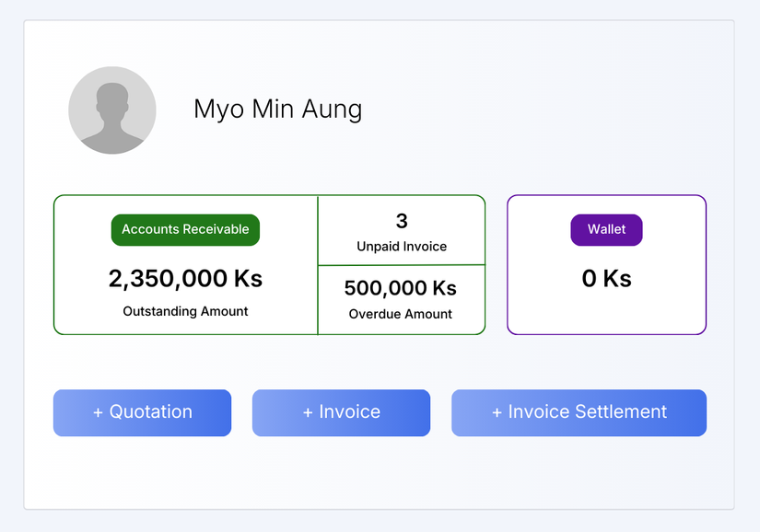Create a new Quotation
Viewport: 760px width, 532px height.
click(x=142, y=412)
